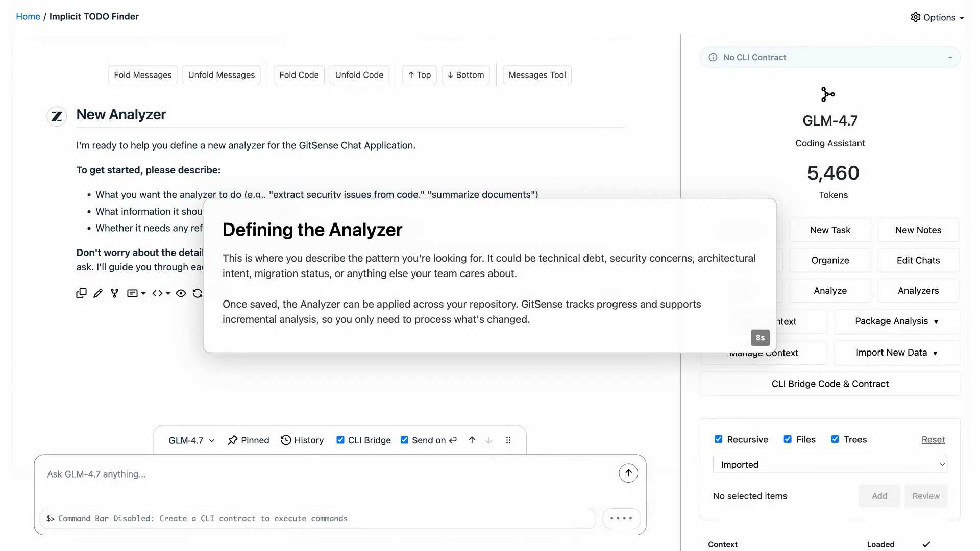Click the Fold Code button
This screenshot has width=980, height=551.
[x=299, y=75]
